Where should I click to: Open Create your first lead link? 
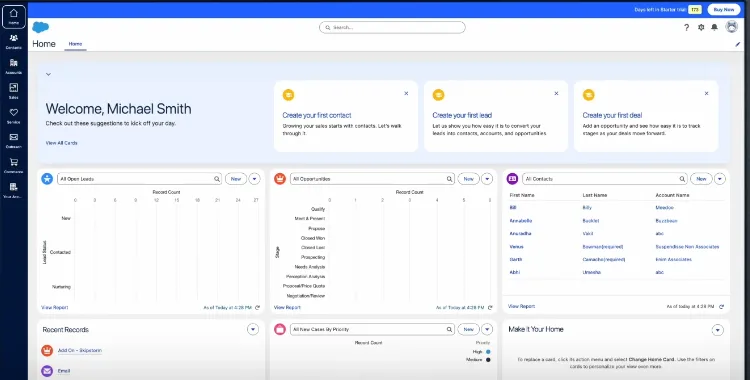[462, 115]
